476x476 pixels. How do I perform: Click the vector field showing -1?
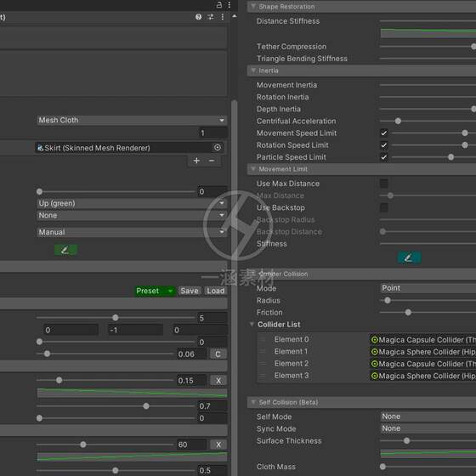pyautogui.click(x=135, y=330)
